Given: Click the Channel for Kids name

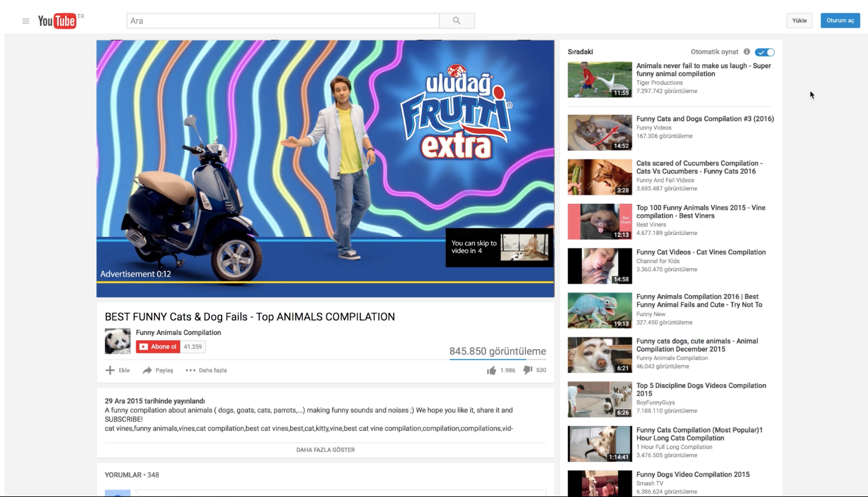Looking at the screenshot, I should [x=658, y=261].
